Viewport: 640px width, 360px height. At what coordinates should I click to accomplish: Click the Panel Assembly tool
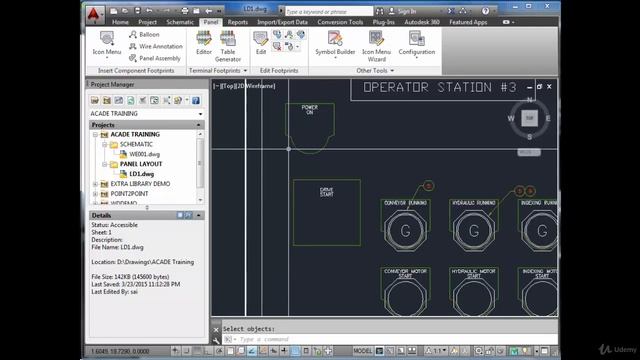(x=155, y=58)
